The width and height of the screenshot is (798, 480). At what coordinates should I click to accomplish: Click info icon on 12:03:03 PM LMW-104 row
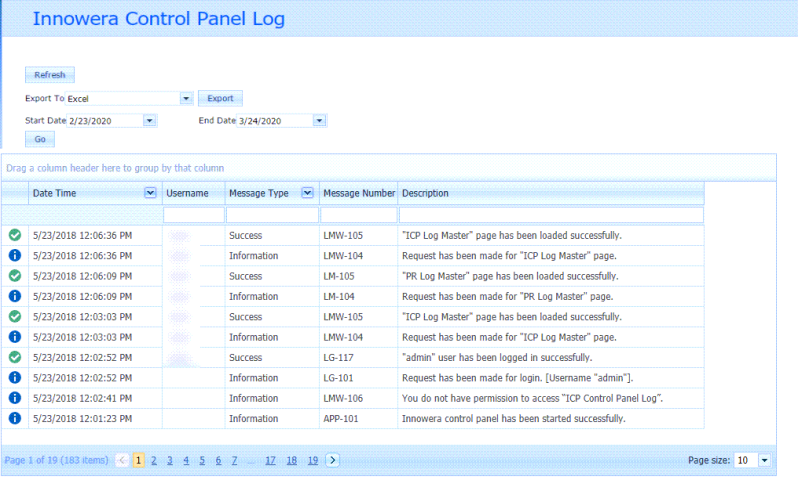[15, 337]
